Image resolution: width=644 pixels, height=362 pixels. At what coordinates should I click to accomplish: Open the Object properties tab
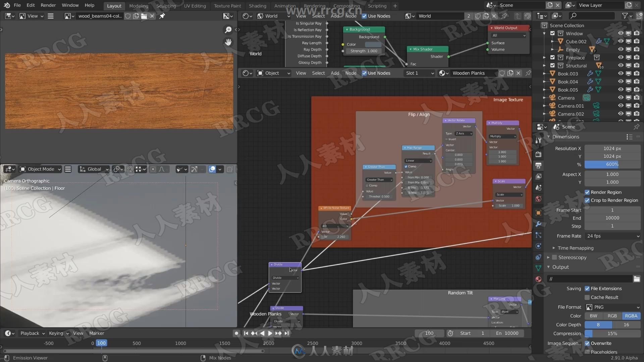[x=538, y=213]
